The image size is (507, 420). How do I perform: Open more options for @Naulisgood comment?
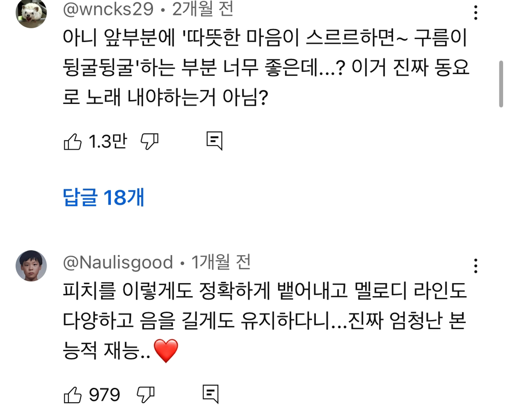pyautogui.click(x=476, y=266)
